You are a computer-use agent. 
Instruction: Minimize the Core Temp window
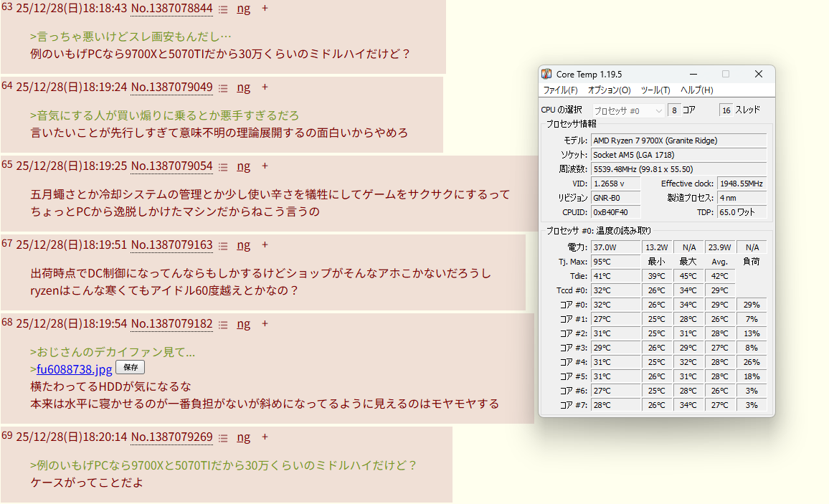point(693,74)
